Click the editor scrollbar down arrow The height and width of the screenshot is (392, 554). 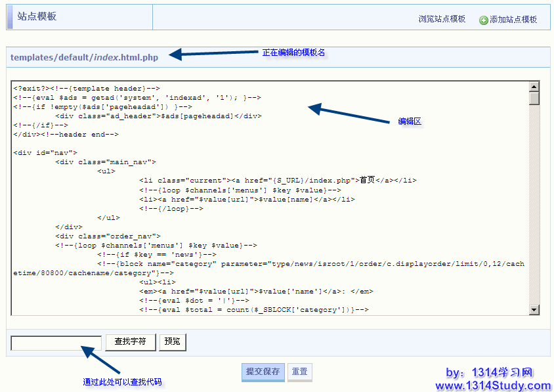pos(534,310)
